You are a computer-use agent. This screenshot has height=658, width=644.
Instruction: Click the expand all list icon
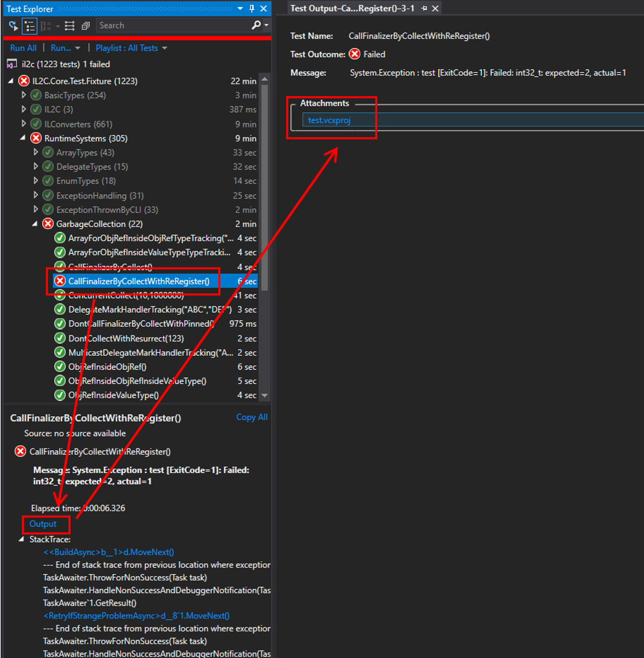point(70,25)
